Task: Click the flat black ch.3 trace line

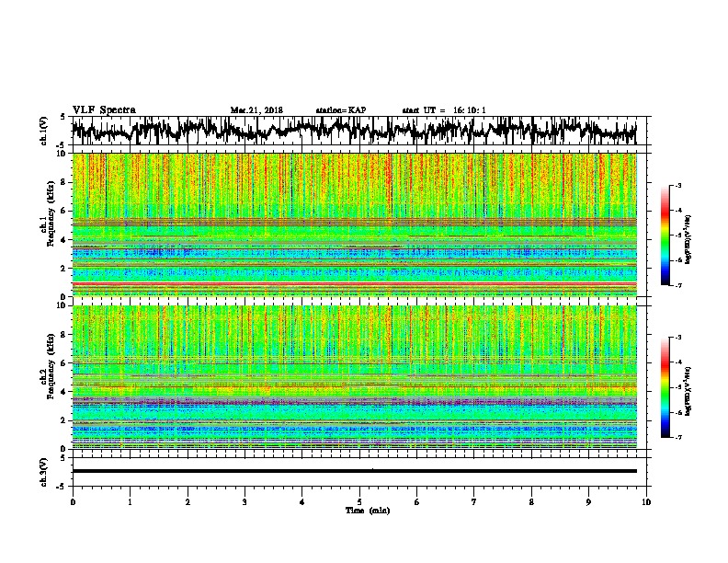Action: (x=354, y=471)
